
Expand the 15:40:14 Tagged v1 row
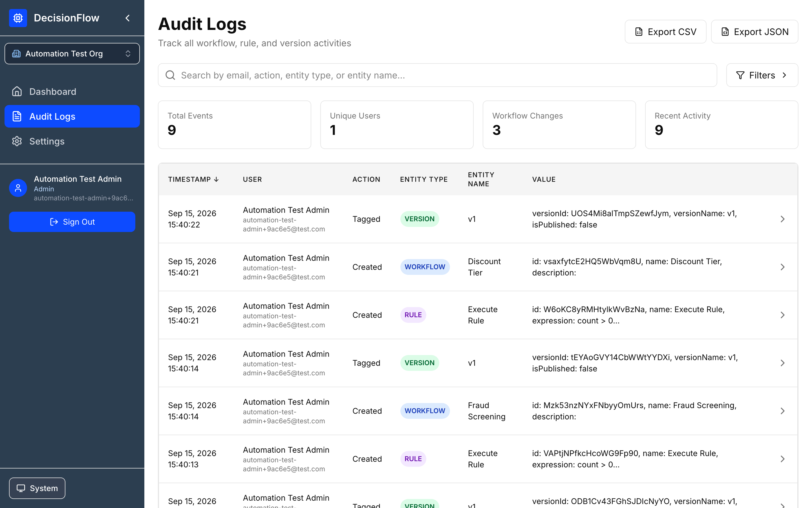coord(782,363)
